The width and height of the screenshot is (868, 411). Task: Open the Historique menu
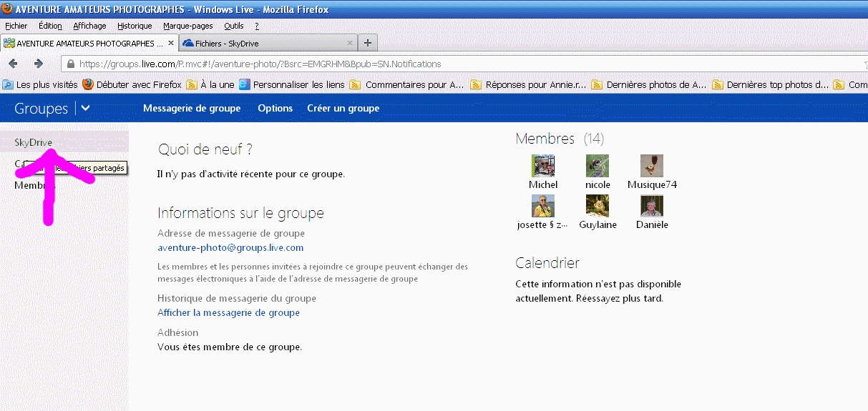pyautogui.click(x=135, y=26)
